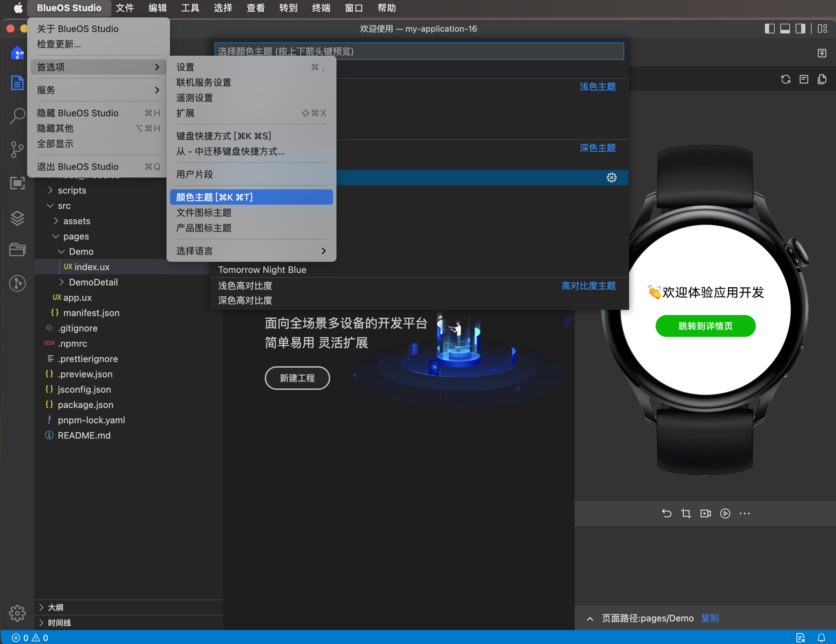Select the 深色高对比度 theme
The height and width of the screenshot is (644, 836).
[419, 300]
